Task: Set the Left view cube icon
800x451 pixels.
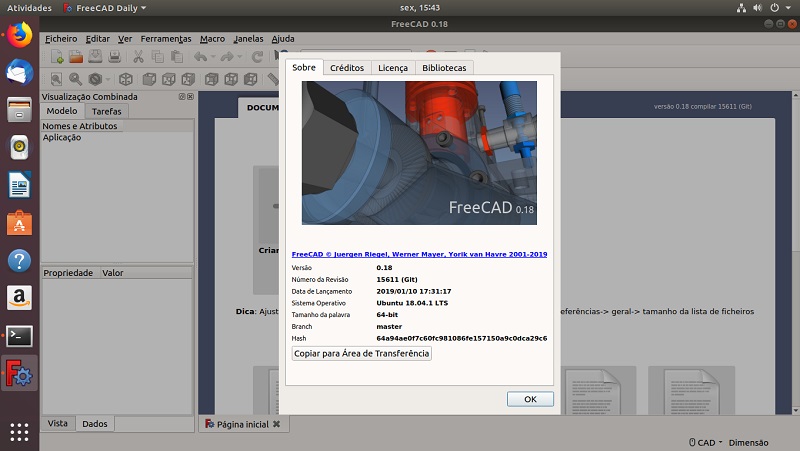Action: click(x=250, y=79)
